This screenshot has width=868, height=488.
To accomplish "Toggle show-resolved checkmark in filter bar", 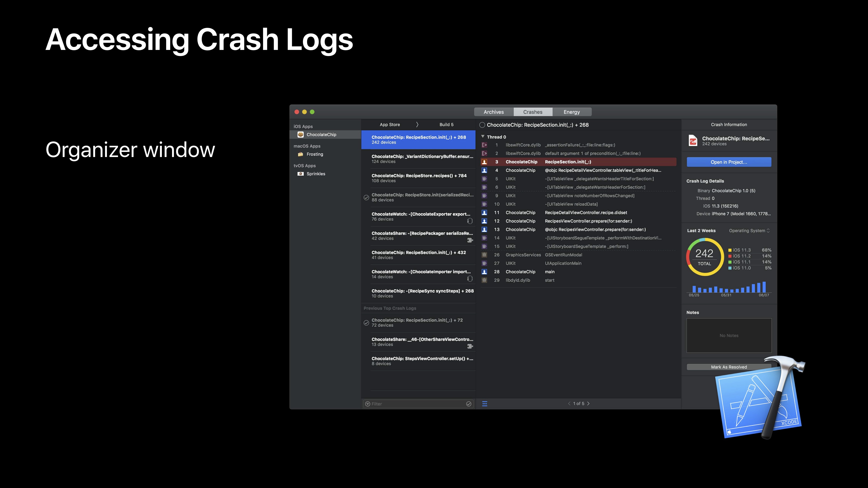I will click(468, 404).
